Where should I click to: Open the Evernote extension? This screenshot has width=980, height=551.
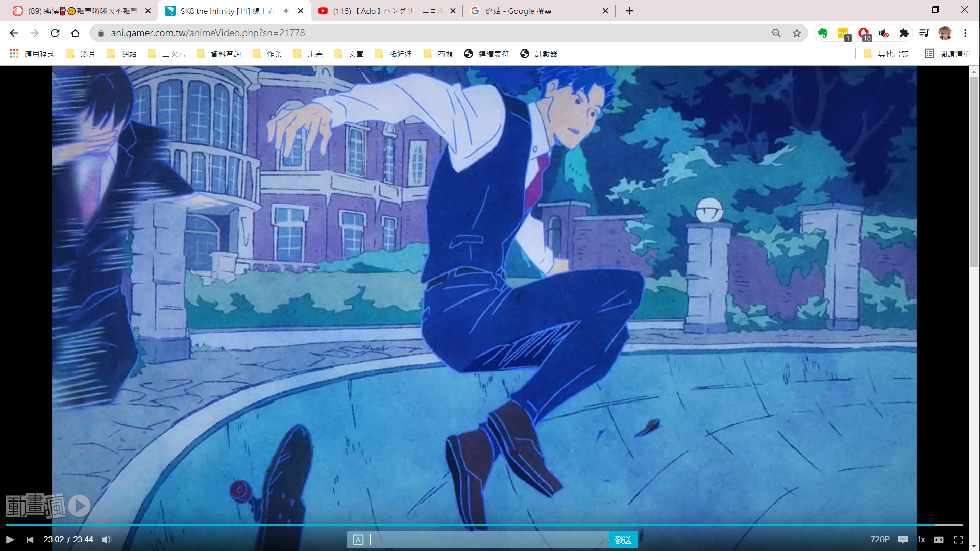(822, 33)
